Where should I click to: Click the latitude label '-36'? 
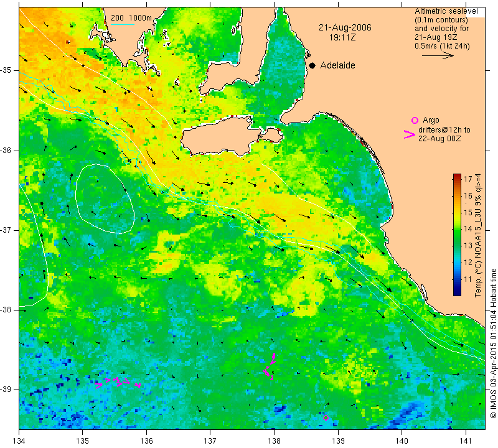pos(6,150)
